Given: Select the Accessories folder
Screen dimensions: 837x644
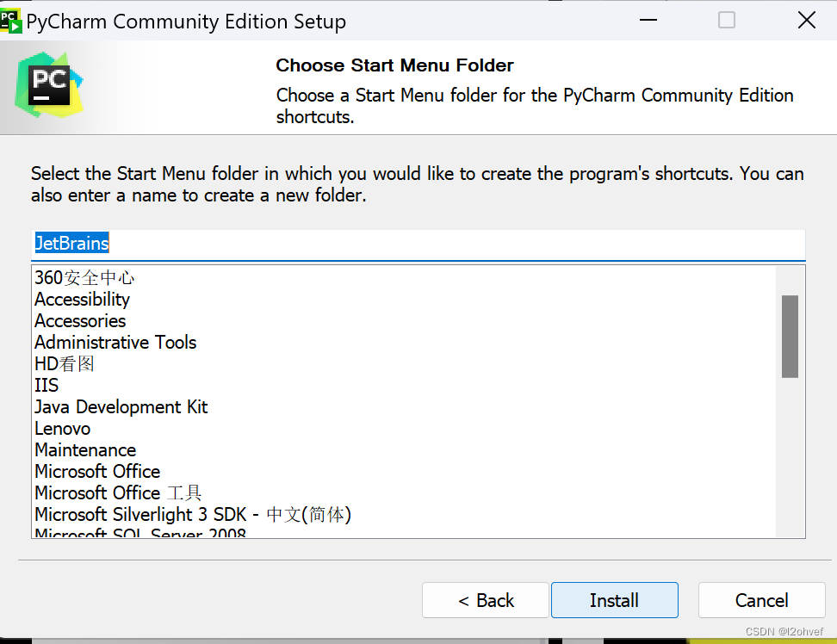Looking at the screenshot, I should pyautogui.click(x=79, y=320).
